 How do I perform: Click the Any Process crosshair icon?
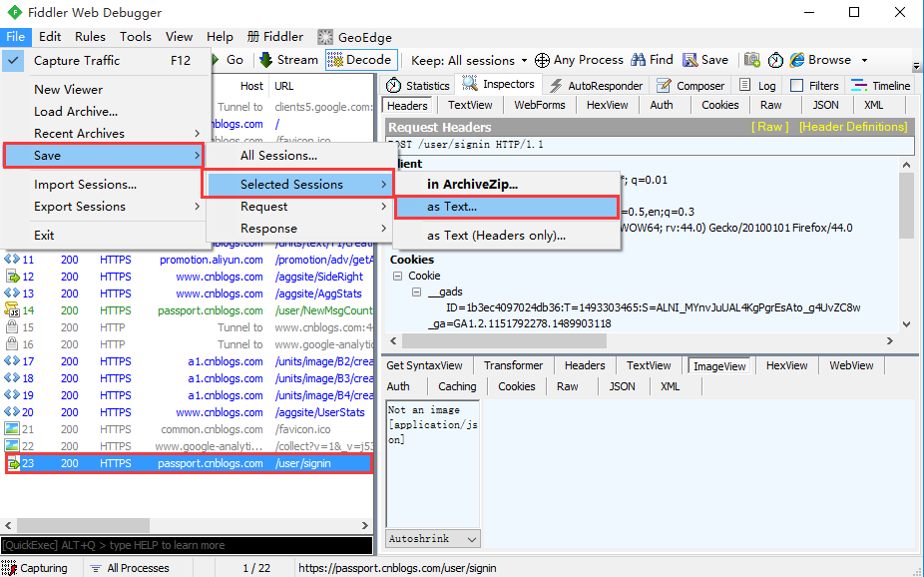click(x=543, y=60)
